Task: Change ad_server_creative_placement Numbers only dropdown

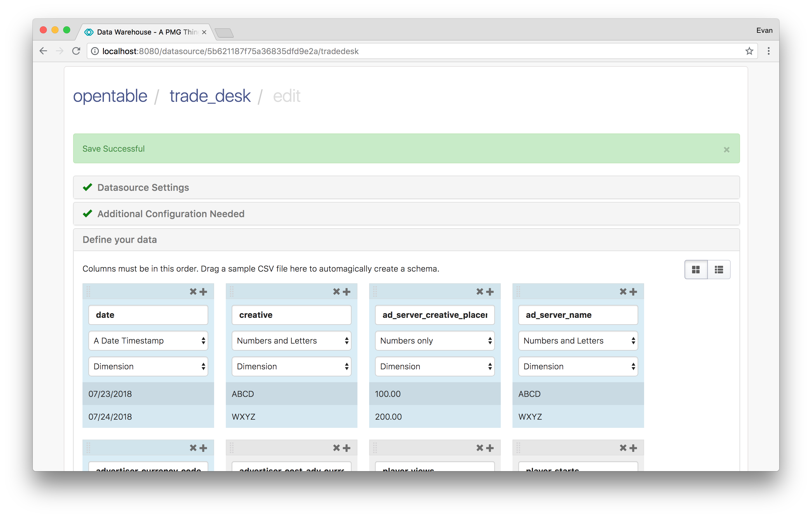Action: tap(434, 340)
